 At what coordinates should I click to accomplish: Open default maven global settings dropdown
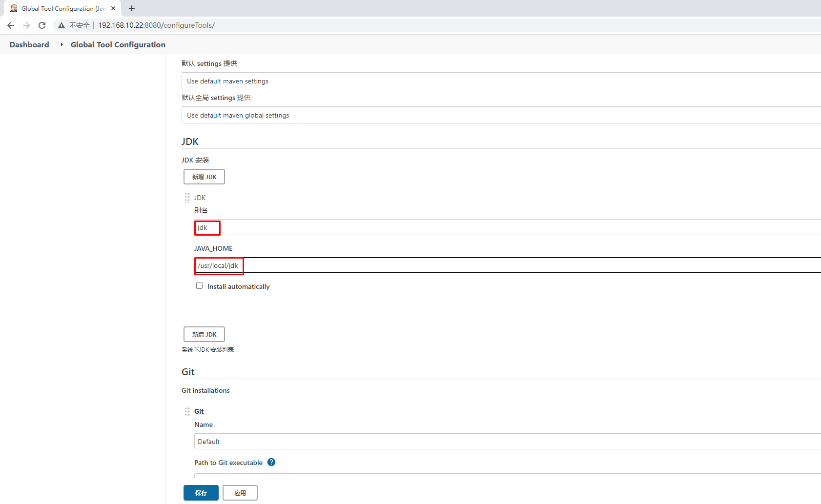[498, 115]
